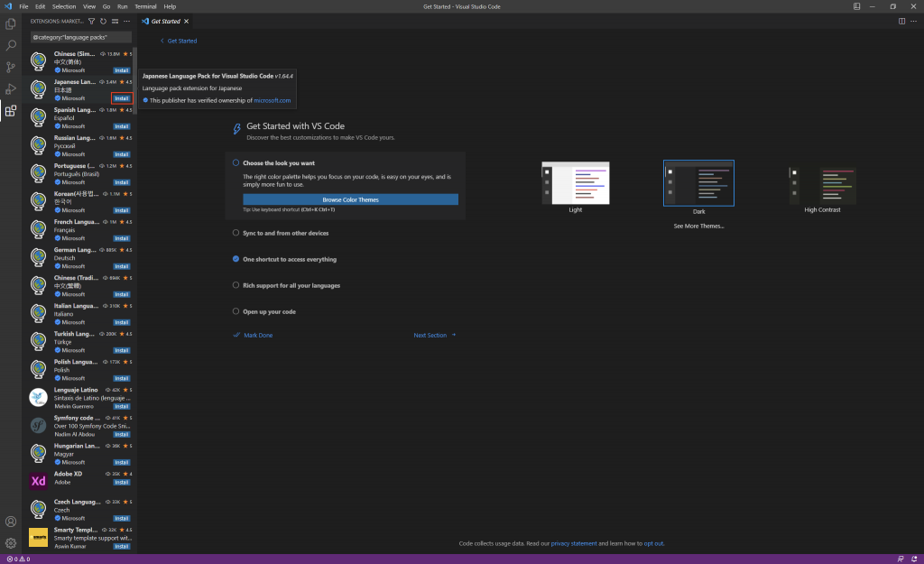Select 'Sync to and from other devices' step
Viewport: 924px width, 564px height.
(x=286, y=234)
